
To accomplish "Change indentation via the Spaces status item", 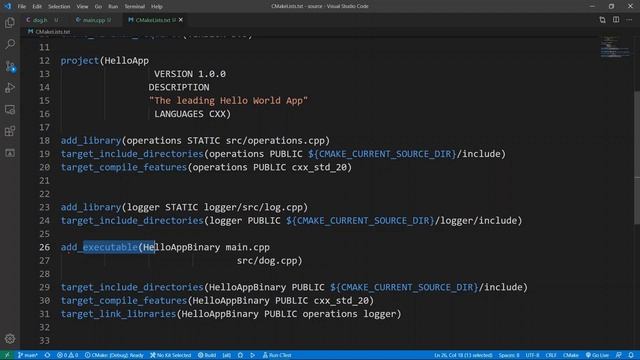I will [x=509, y=355].
